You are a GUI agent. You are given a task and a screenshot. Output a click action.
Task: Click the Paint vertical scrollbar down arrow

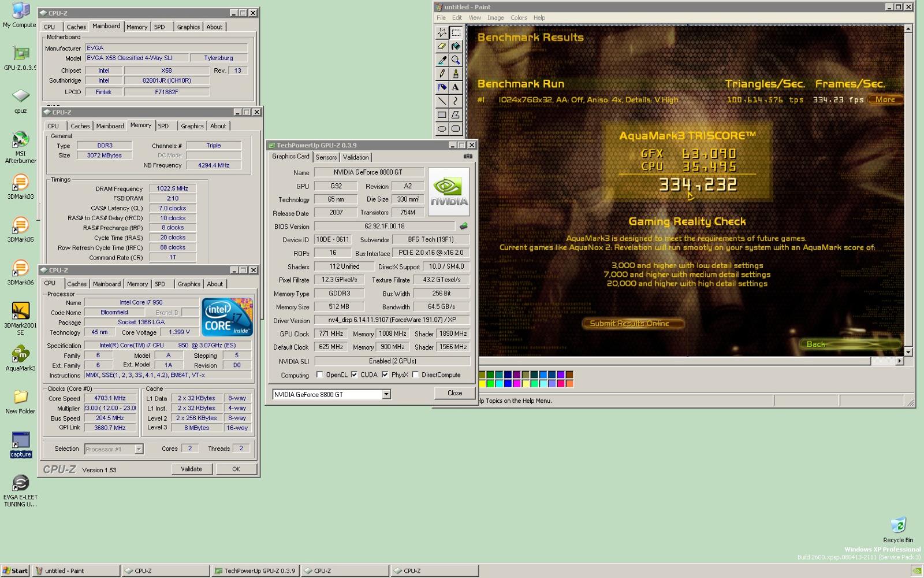point(908,352)
